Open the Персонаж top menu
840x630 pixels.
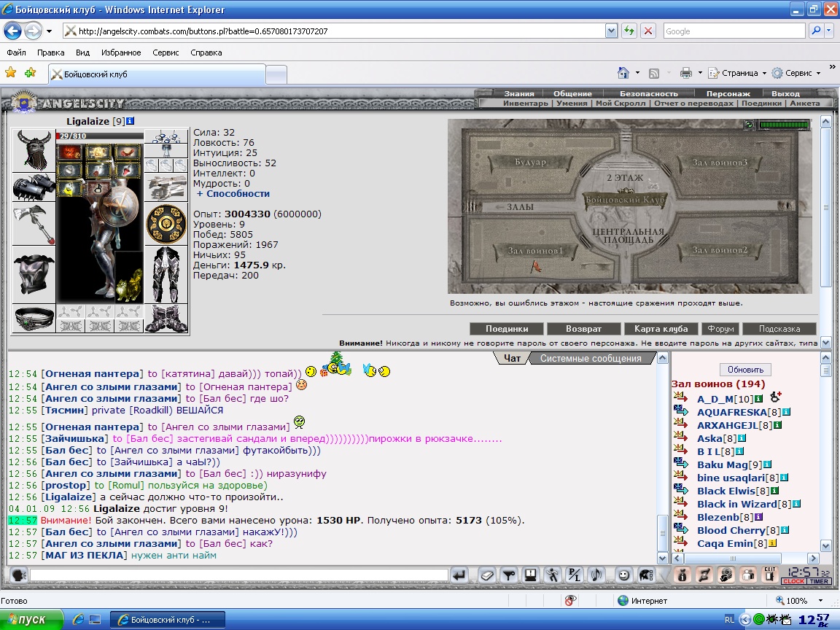pyautogui.click(x=728, y=94)
